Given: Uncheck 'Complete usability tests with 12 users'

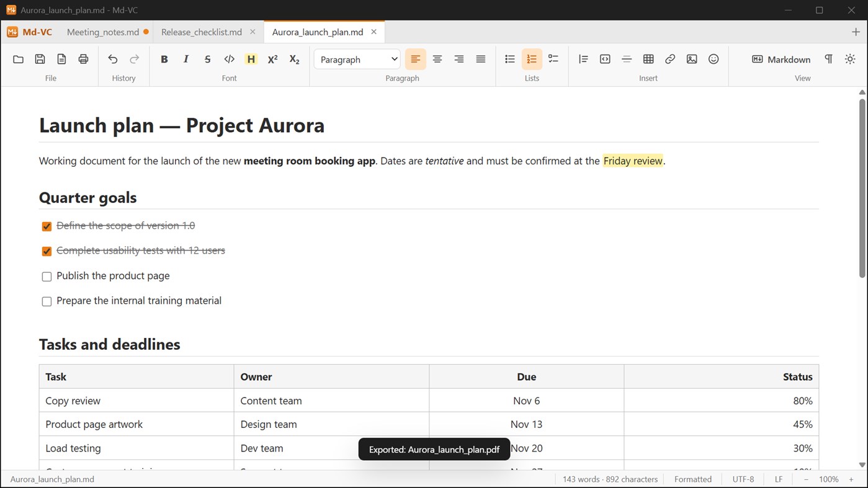Looking at the screenshot, I should [x=47, y=251].
